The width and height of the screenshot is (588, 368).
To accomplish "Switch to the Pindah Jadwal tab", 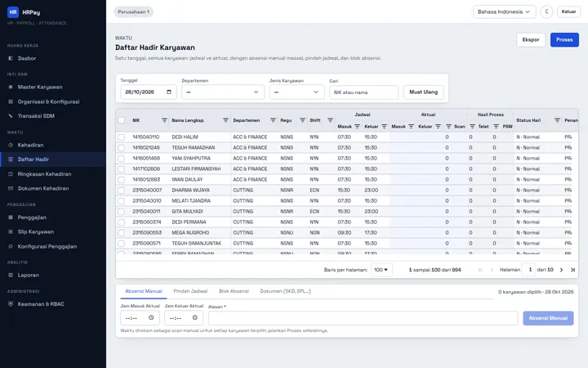I will pyautogui.click(x=190, y=291).
